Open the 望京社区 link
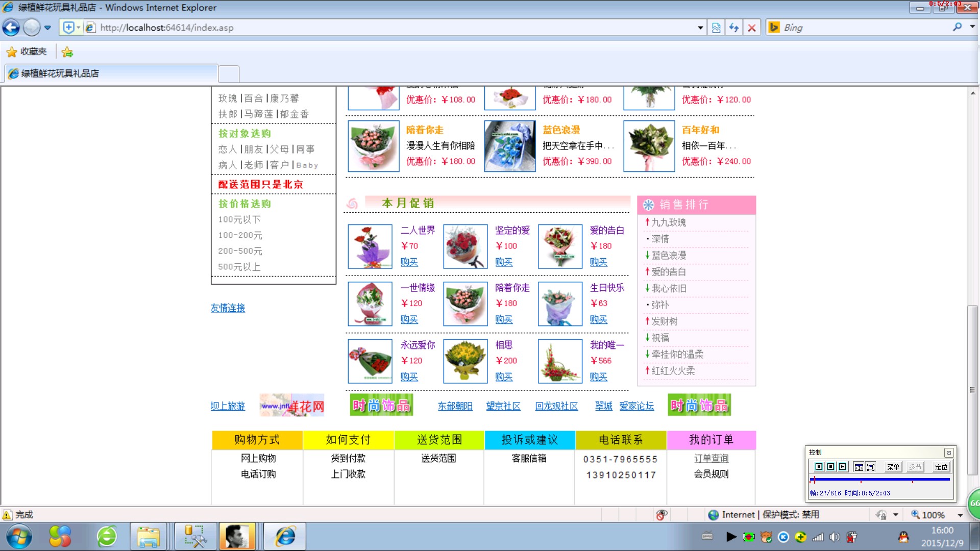The width and height of the screenshot is (980, 551). [x=503, y=406]
